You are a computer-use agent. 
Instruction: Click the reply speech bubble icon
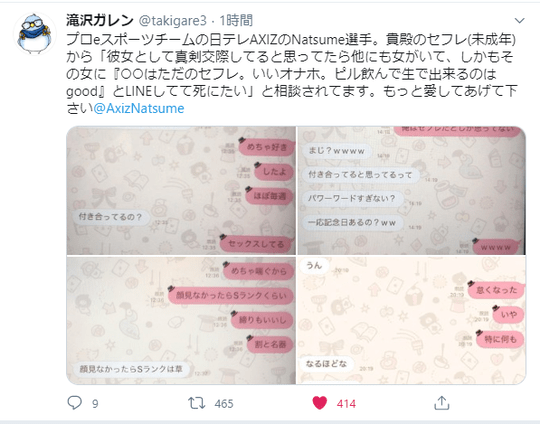74,403
